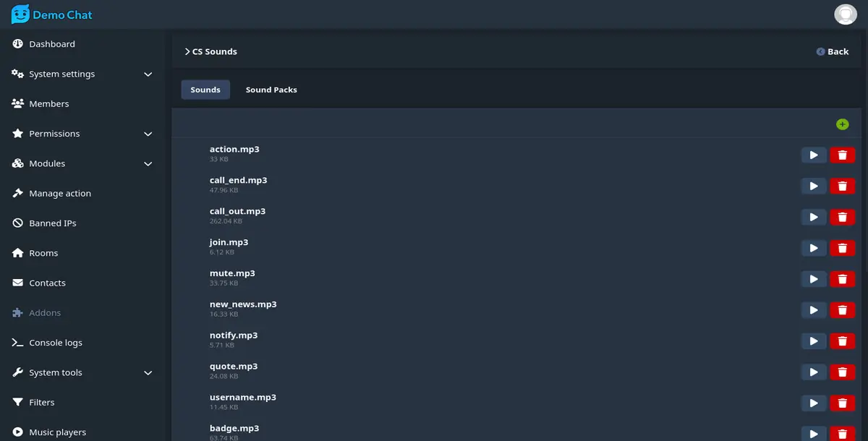Switch to the Sound Packs tab

coord(271,89)
